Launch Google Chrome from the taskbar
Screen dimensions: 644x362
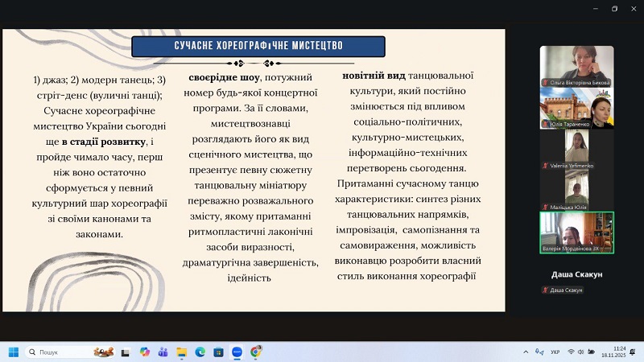pyautogui.click(x=256, y=352)
